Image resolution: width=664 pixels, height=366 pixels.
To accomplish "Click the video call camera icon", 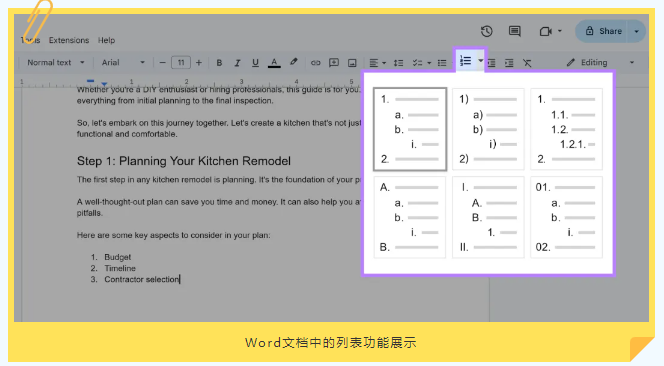I will 545,31.
